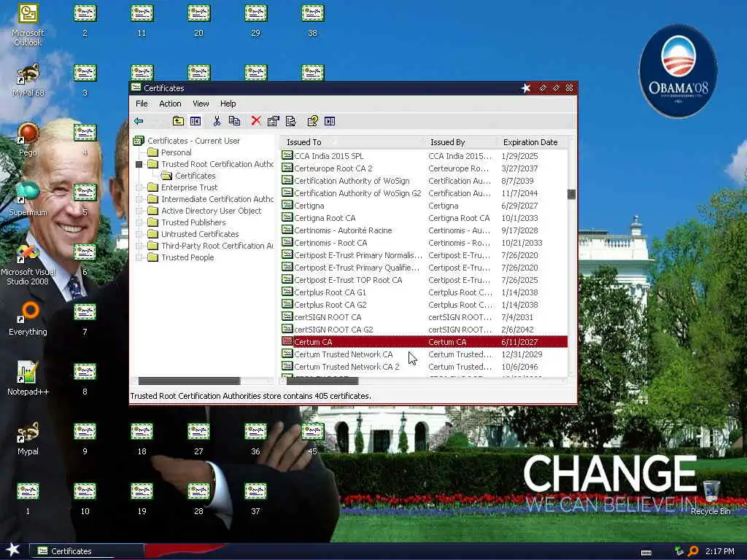747x560 pixels.
Task: Open the View menu
Action: pyautogui.click(x=201, y=104)
